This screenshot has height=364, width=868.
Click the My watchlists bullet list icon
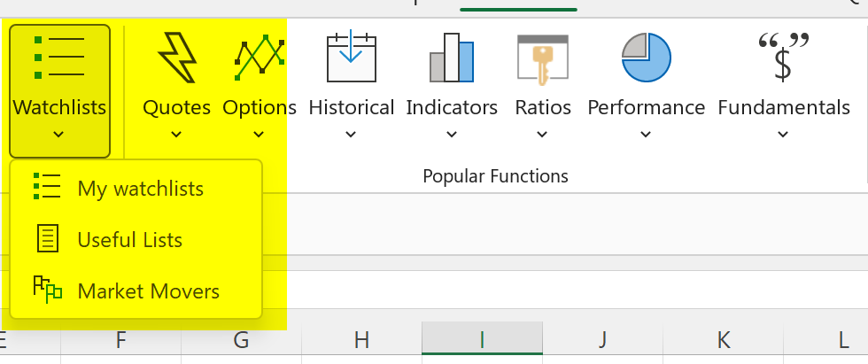tap(47, 186)
